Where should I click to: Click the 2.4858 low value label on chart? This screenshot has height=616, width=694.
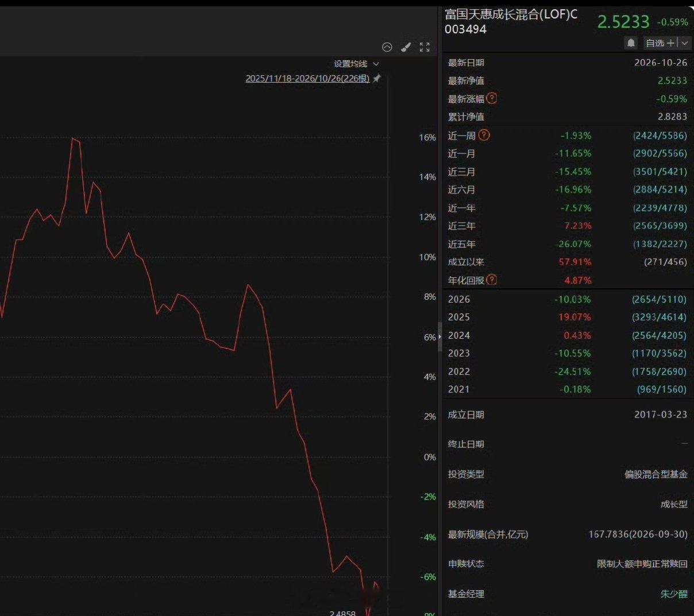tap(342, 613)
